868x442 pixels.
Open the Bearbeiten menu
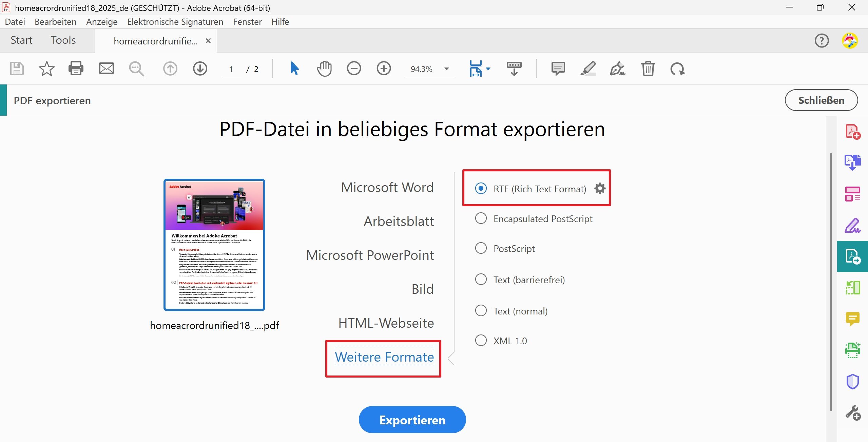55,22
